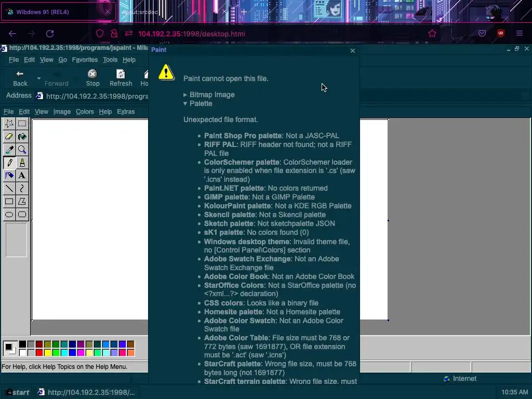Select the Free-Form Select tool
Viewport: 532px width, 399px height.
coord(9,124)
